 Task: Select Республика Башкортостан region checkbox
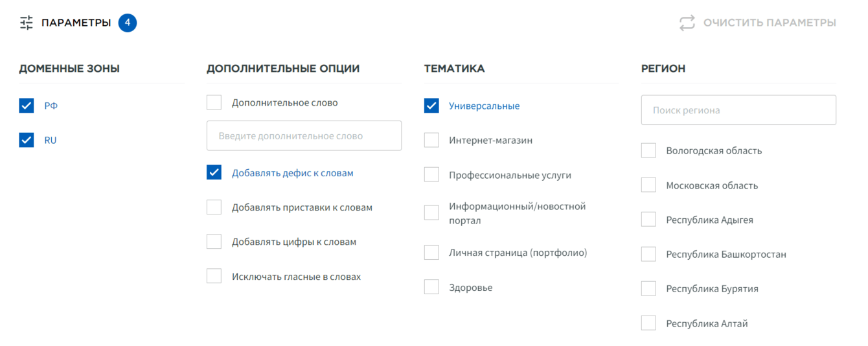click(x=649, y=254)
